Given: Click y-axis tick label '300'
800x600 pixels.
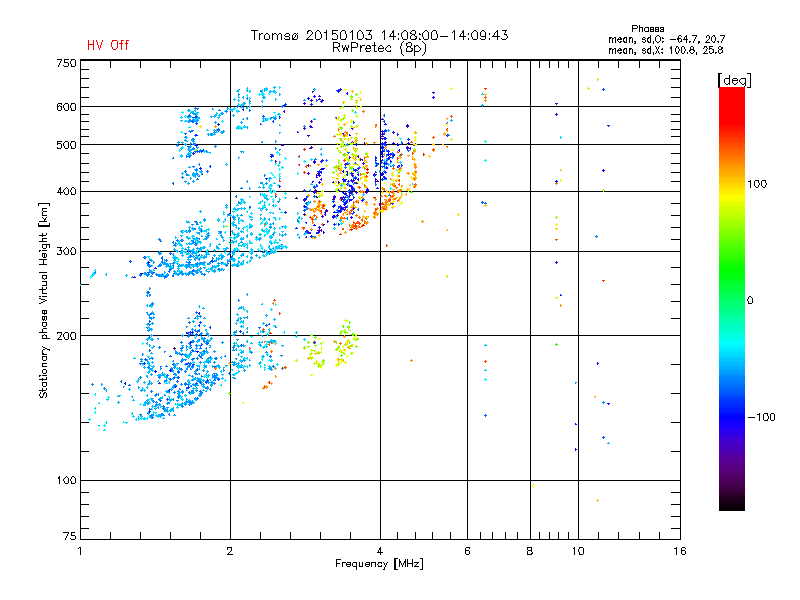Looking at the screenshot, I should click(66, 251).
